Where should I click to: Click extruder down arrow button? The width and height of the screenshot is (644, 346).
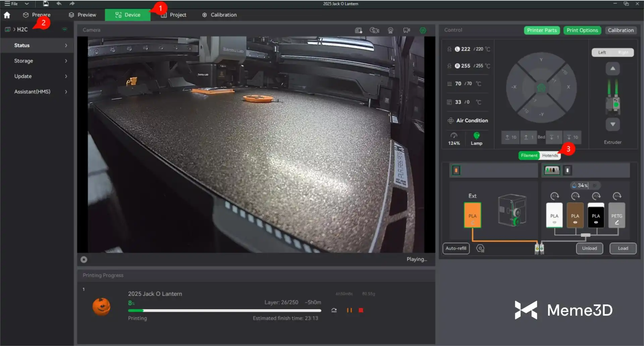point(612,125)
